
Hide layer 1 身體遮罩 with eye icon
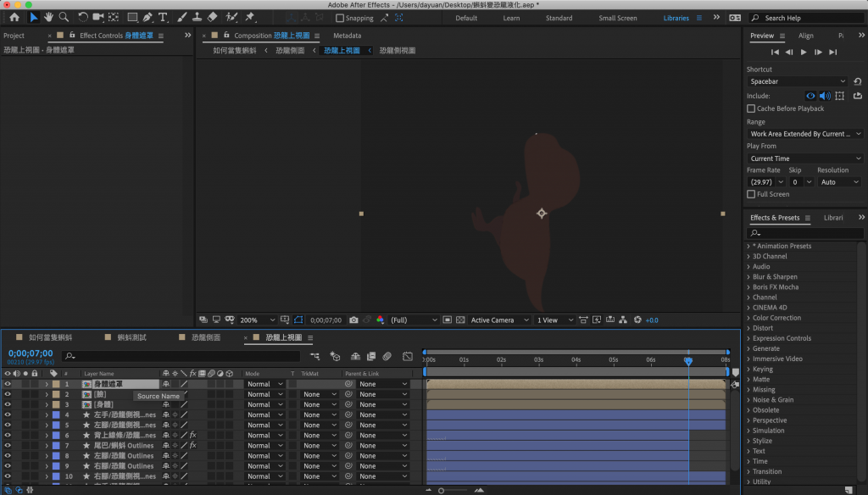7,384
